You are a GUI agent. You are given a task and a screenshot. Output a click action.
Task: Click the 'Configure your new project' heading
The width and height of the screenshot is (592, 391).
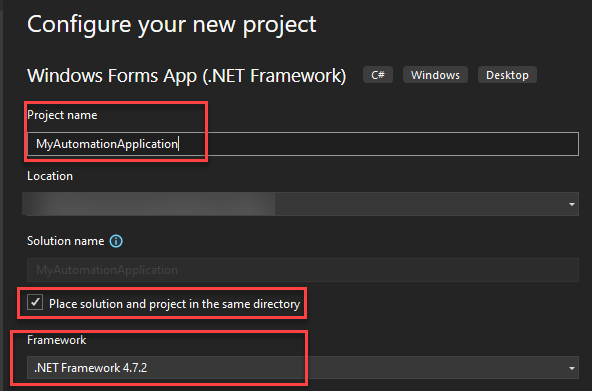coord(172,25)
